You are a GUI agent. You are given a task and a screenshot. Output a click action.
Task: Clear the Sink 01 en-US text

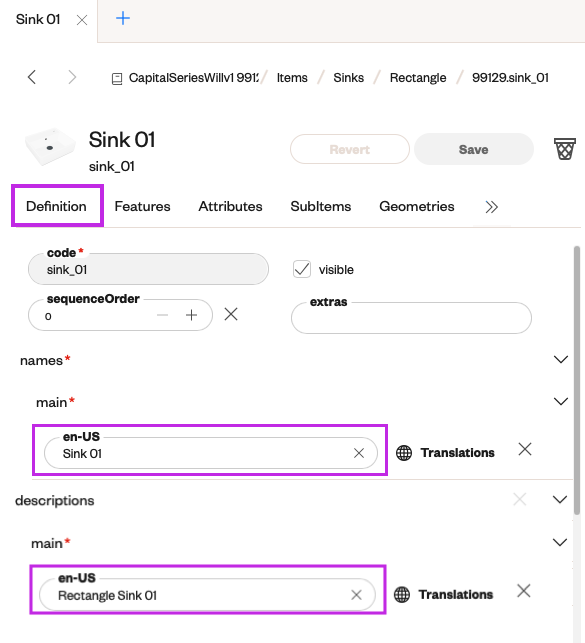[359, 453]
